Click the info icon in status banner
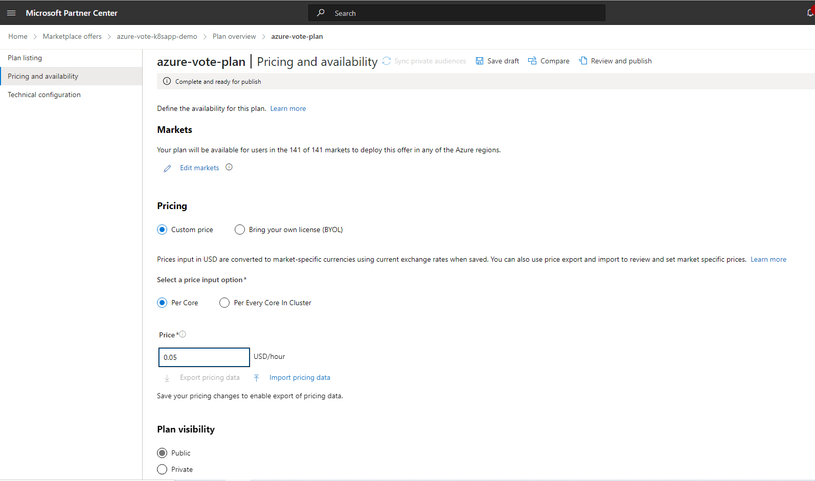Image resolution: width=815 pixels, height=481 pixels. 167,81
